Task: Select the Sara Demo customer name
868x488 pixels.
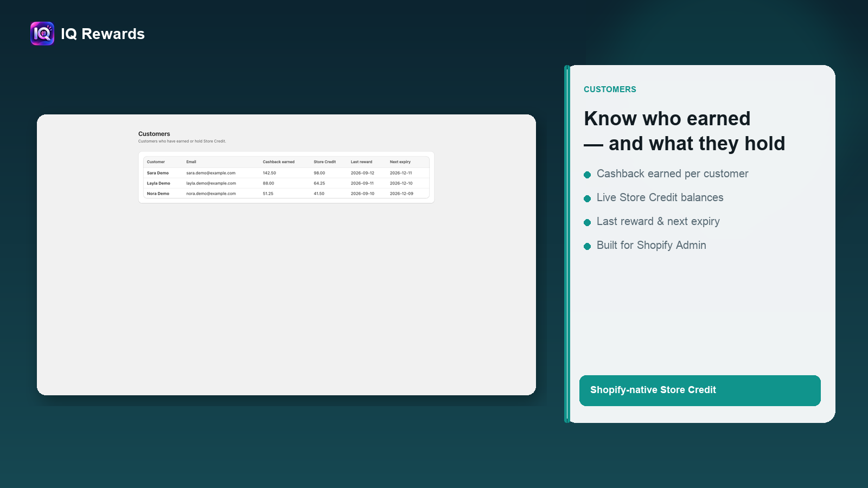Action: 158,173
